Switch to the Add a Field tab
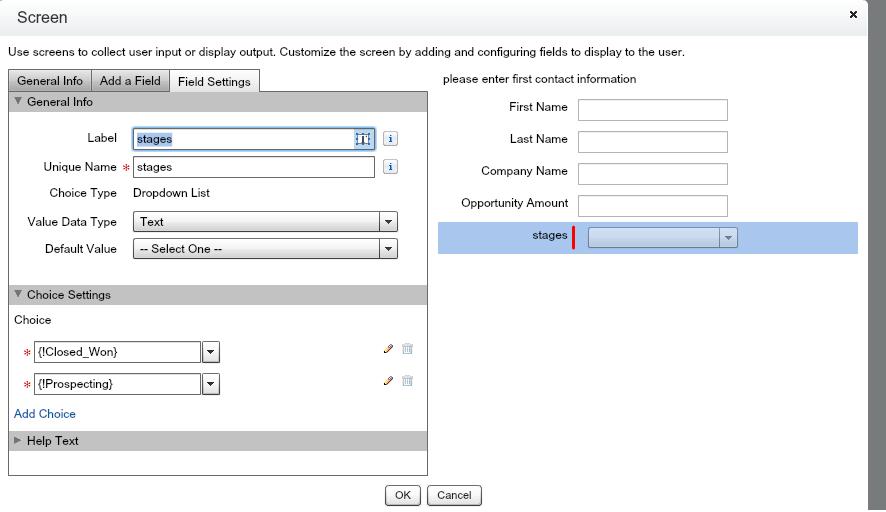Image resolution: width=886 pixels, height=512 pixels. tap(130, 81)
